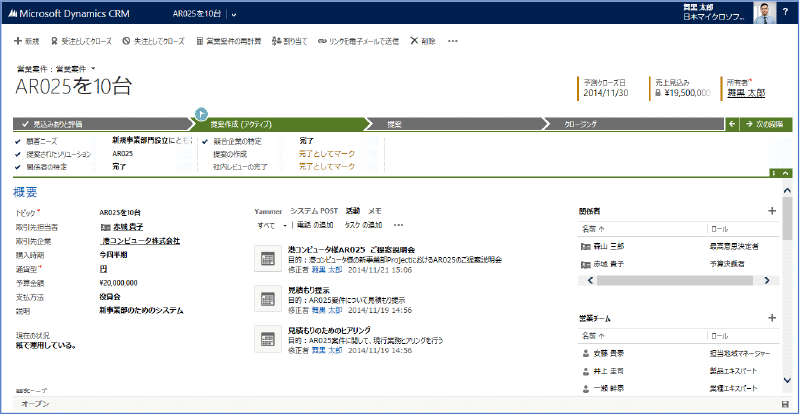Open the command bar more options ellipsis
Viewport: 800px width, 414px height.
[x=453, y=41]
